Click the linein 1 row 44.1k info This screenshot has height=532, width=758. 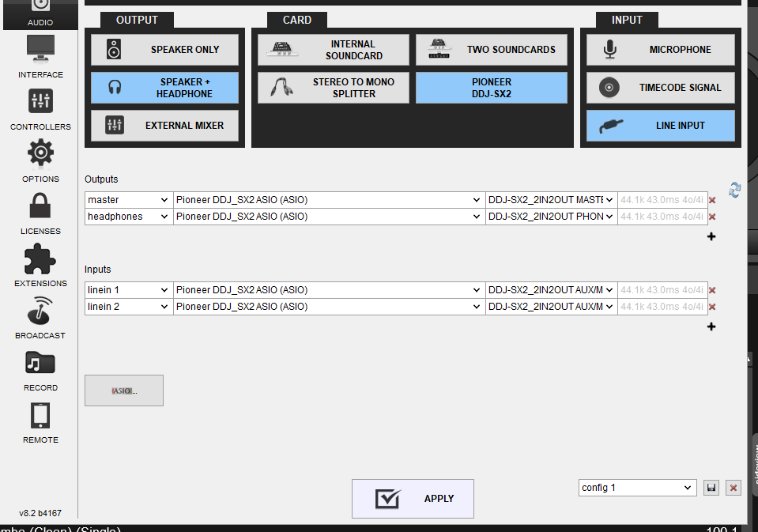662,289
